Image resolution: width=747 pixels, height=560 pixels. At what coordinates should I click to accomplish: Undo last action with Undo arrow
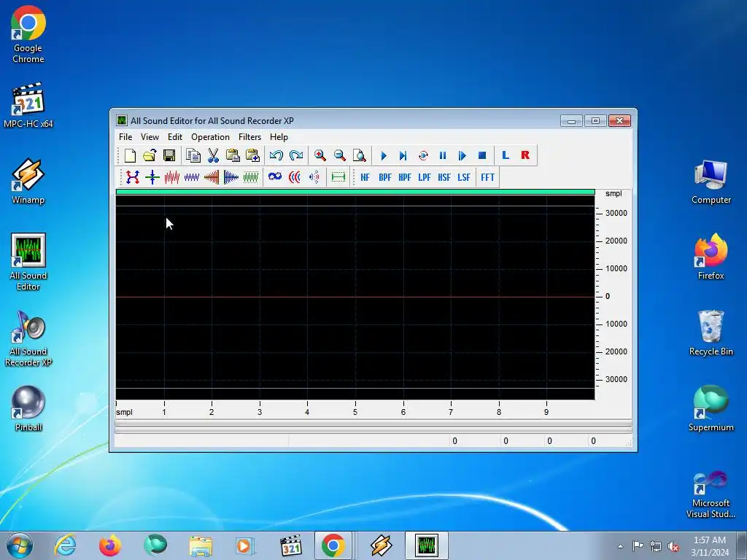tap(276, 156)
